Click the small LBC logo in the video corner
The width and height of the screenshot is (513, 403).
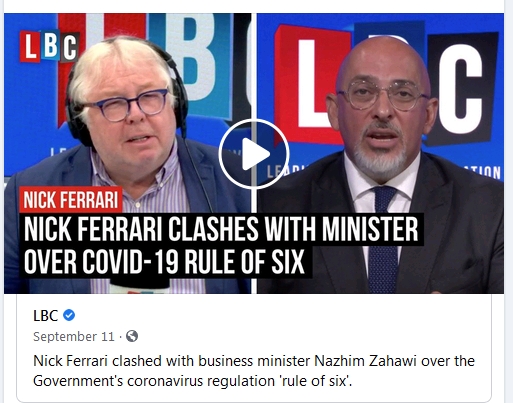(50, 47)
